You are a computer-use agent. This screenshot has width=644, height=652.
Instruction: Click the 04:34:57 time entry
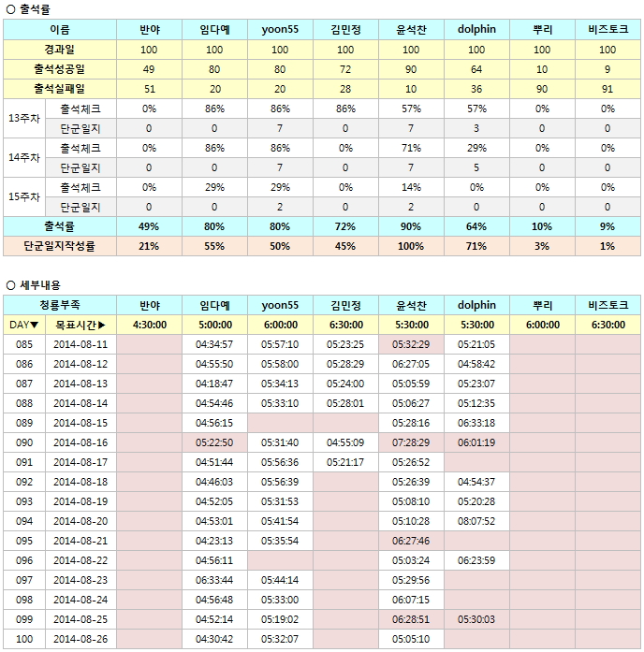214,344
